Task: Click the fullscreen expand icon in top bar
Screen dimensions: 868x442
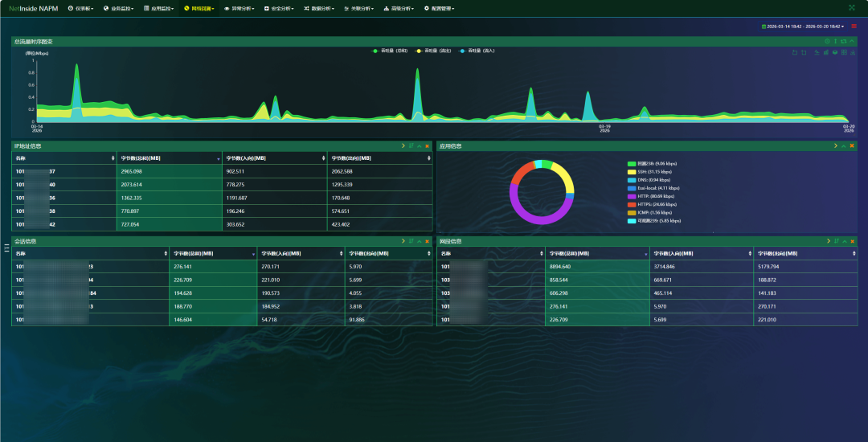Action: click(x=851, y=8)
